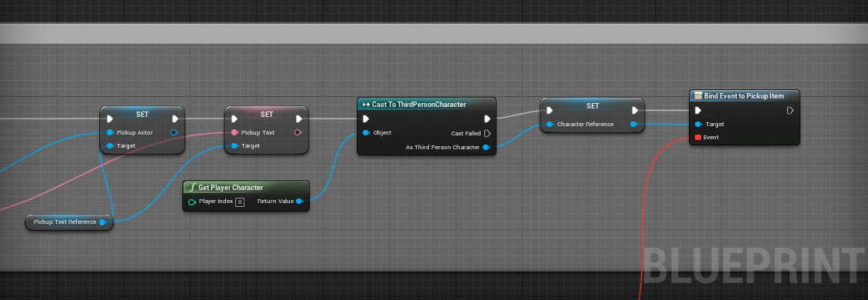Click red Event delegate pin

point(698,137)
